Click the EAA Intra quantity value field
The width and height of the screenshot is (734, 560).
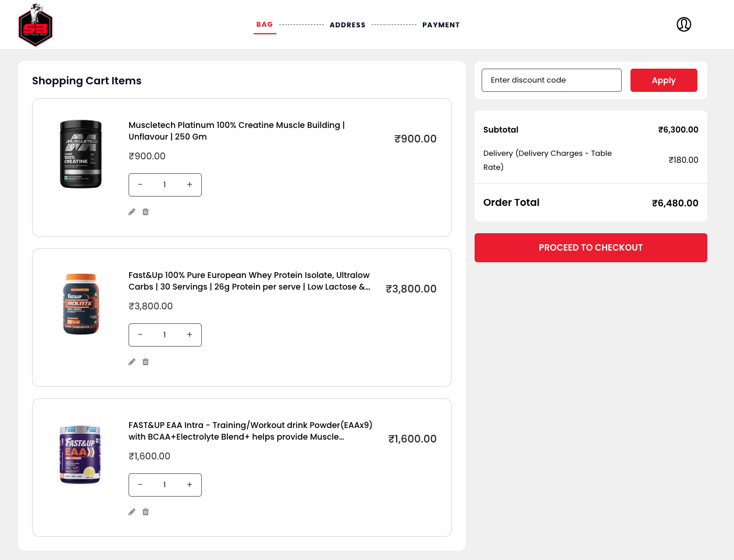165,485
